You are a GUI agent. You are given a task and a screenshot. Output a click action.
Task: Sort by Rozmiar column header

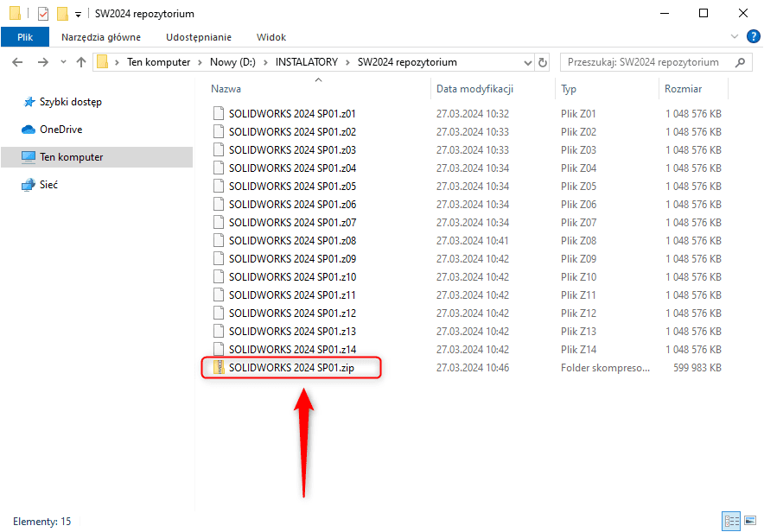coord(683,89)
